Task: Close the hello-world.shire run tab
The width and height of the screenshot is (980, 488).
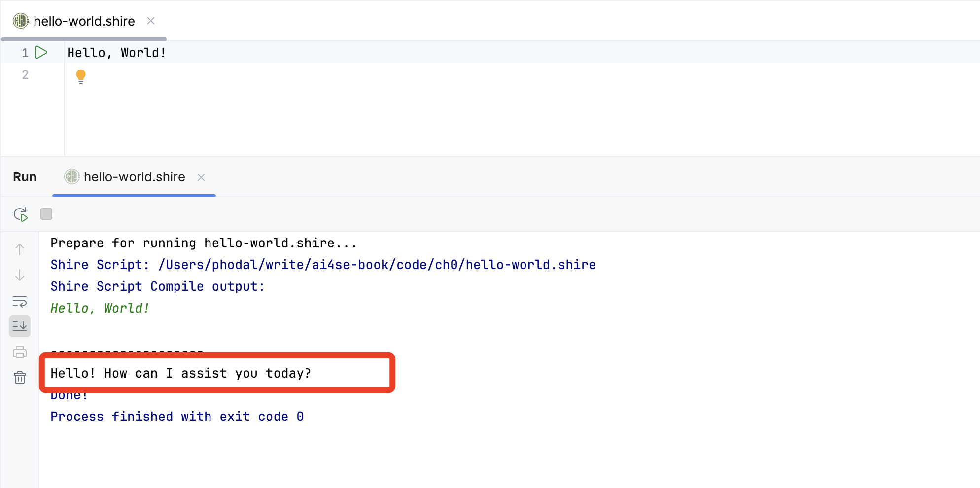Action: coord(201,177)
